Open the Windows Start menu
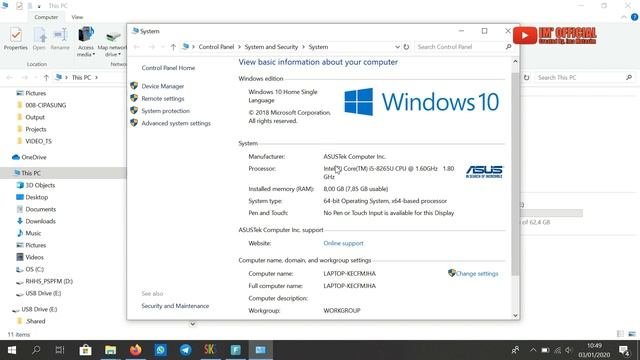 coord(12,350)
